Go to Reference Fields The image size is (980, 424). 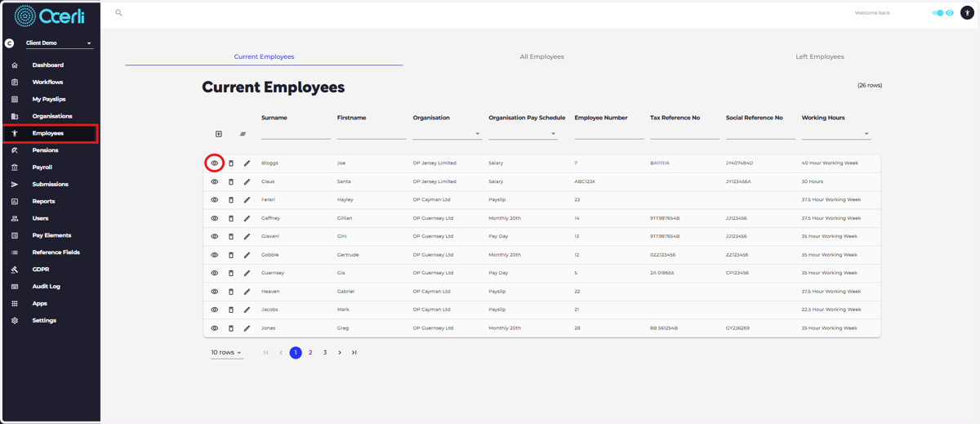click(56, 252)
